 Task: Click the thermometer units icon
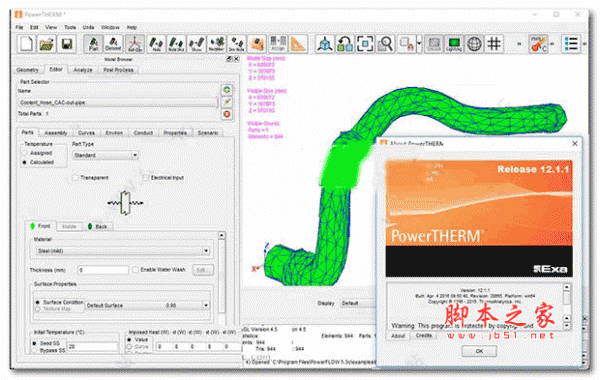(538, 44)
